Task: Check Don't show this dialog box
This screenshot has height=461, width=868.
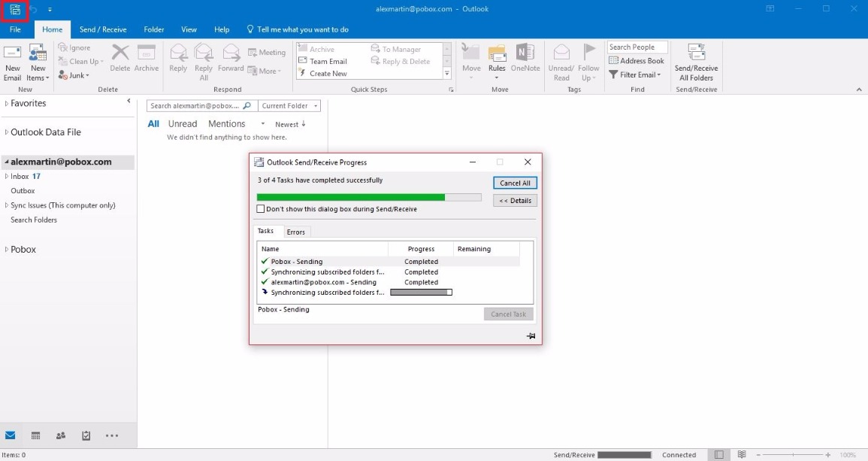Action: pos(261,209)
